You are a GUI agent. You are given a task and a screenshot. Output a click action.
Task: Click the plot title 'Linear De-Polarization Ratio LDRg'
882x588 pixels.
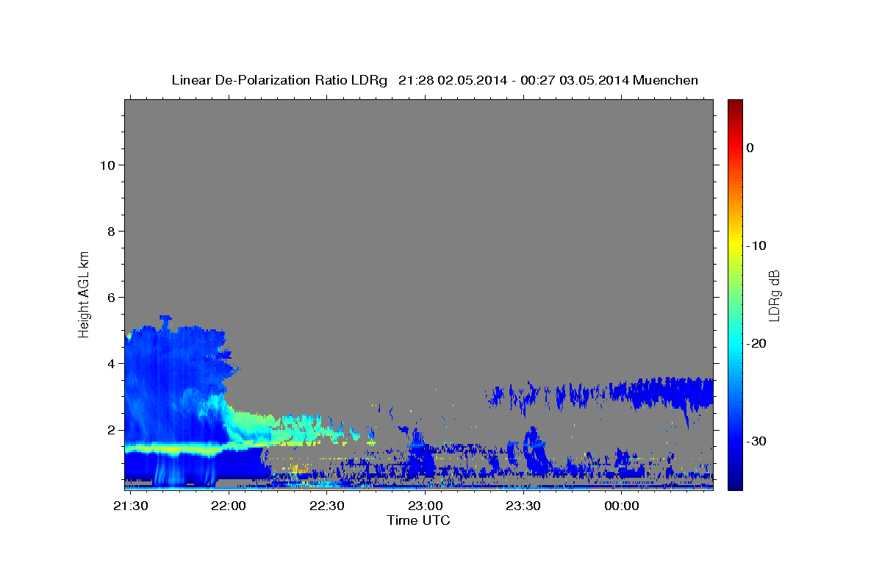point(279,80)
